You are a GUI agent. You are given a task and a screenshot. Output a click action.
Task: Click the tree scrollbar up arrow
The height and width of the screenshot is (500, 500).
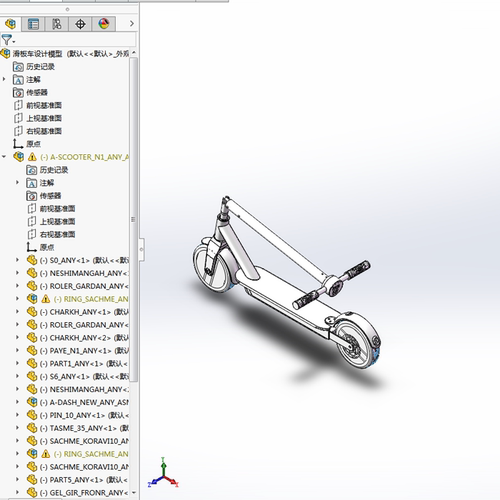pyautogui.click(x=134, y=53)
